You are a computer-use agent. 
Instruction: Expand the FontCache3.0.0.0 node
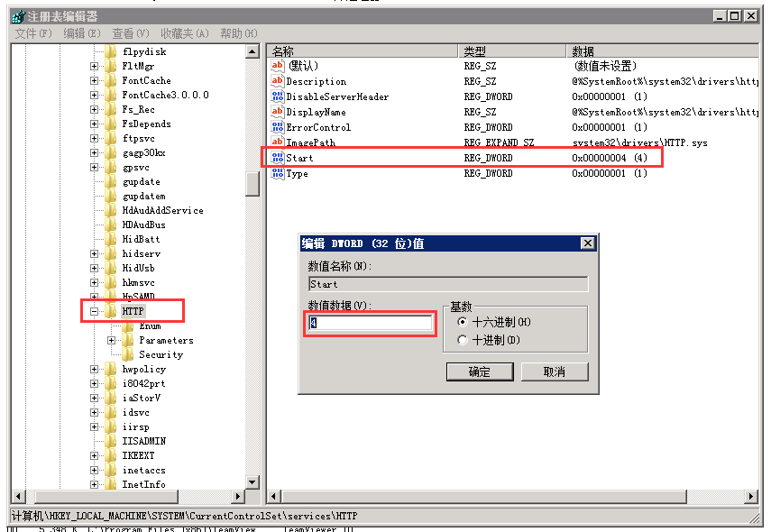pos(94,95)
